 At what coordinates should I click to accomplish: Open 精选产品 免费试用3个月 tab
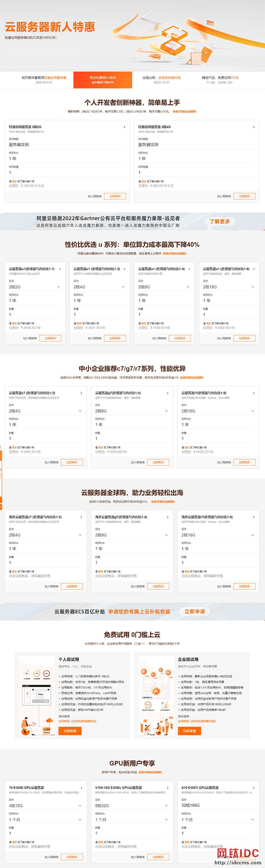220,80
